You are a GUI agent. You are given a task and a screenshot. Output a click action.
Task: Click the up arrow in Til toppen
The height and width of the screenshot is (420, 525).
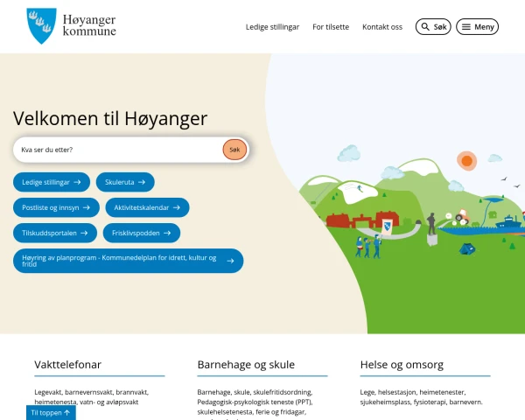click(67, 413)
